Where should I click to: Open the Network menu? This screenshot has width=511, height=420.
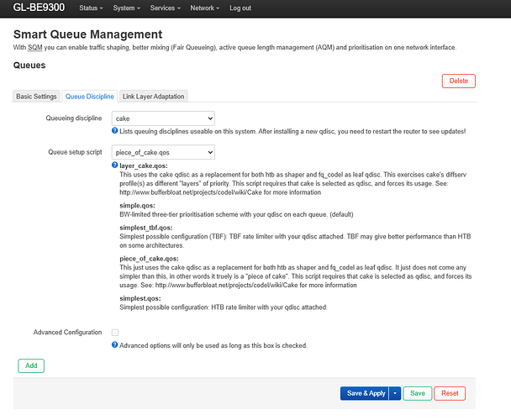(204, 8)
